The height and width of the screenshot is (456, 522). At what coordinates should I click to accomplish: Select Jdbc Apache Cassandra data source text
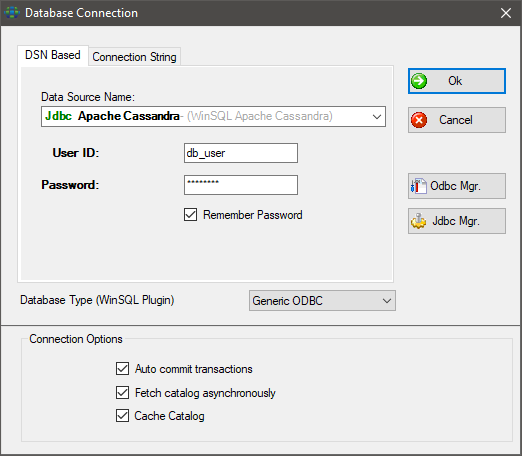112,116
